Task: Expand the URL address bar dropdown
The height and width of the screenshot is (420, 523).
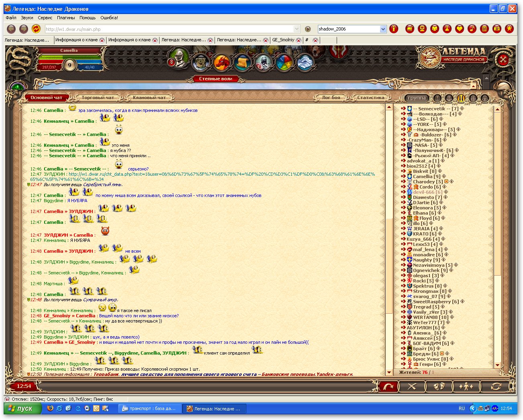Action: coord(297,29)
